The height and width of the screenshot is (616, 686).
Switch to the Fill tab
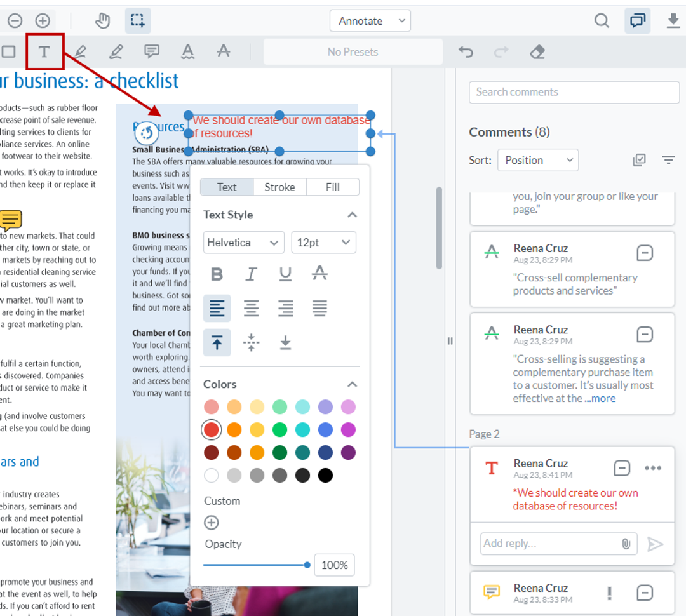click(333, 187)
